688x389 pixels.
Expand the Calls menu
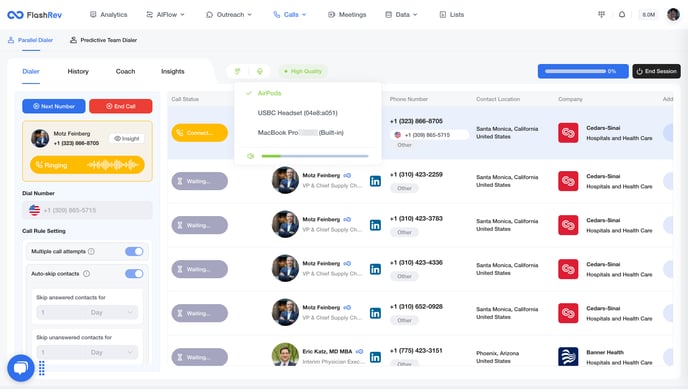click(x=290, y=14)
